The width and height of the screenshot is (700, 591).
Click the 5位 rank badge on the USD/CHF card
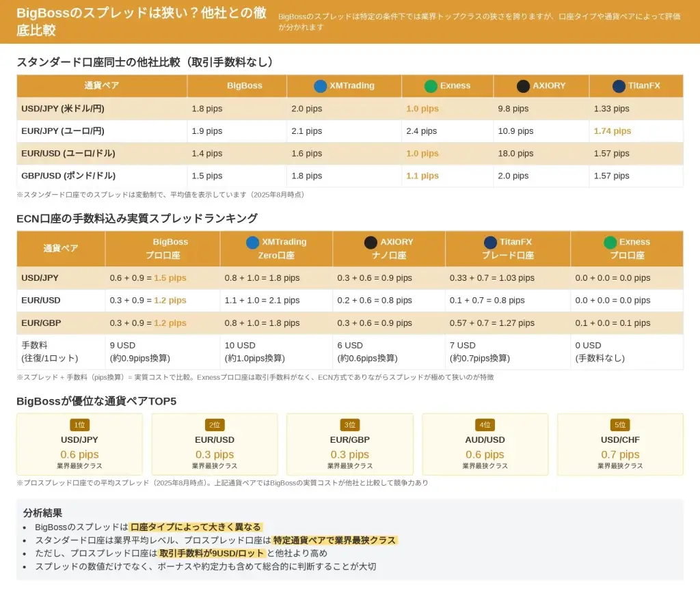pos(620,425)
